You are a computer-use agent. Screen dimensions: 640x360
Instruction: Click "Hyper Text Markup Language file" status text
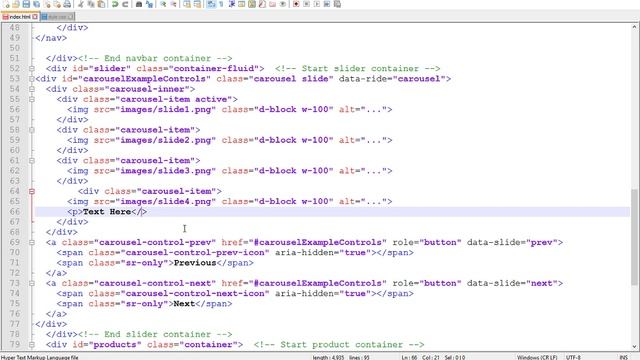click(x=40, y=357)
